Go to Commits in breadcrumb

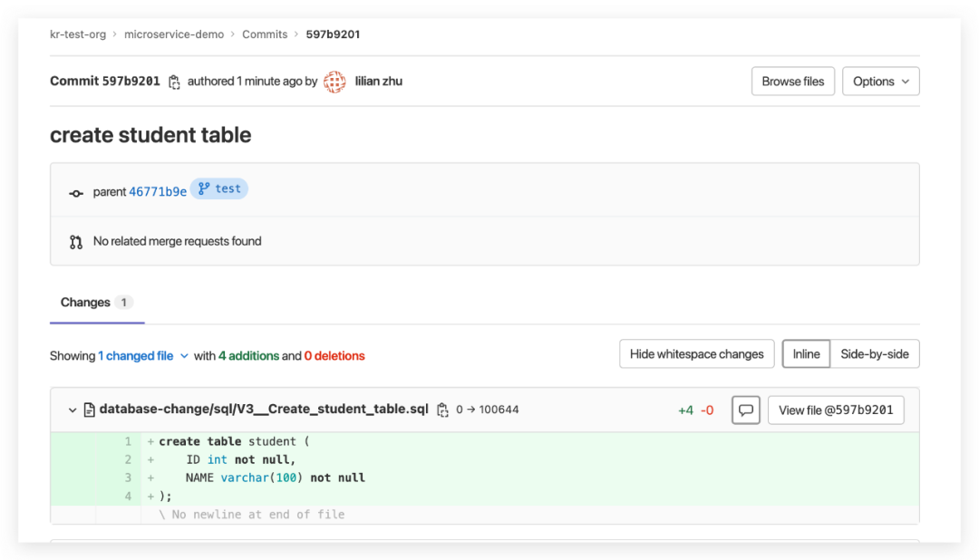pos(265,34)
